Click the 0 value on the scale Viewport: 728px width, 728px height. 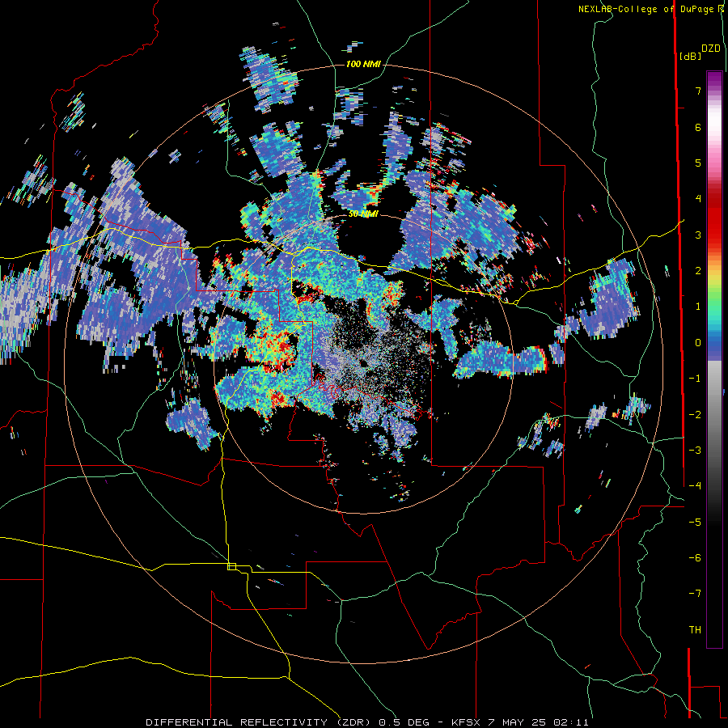[x=698, y=343]
